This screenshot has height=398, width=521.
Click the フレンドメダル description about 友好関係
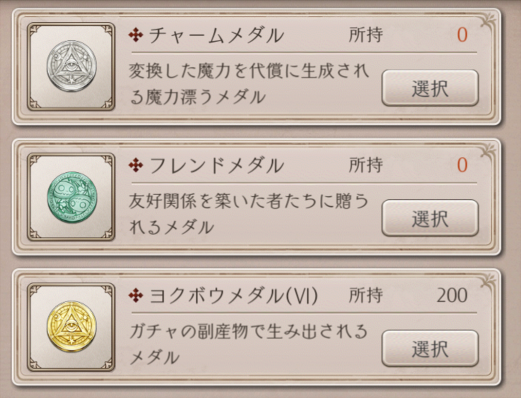coord(249,214)
